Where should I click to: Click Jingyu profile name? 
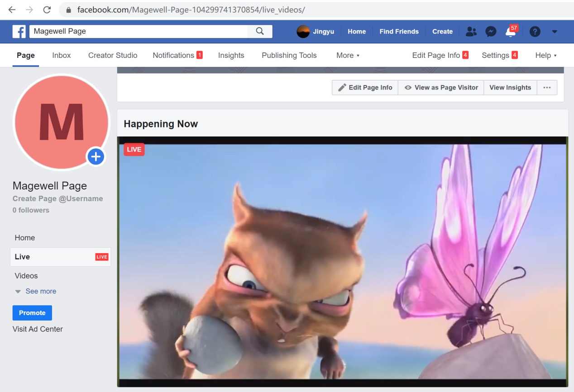(324, 32)
